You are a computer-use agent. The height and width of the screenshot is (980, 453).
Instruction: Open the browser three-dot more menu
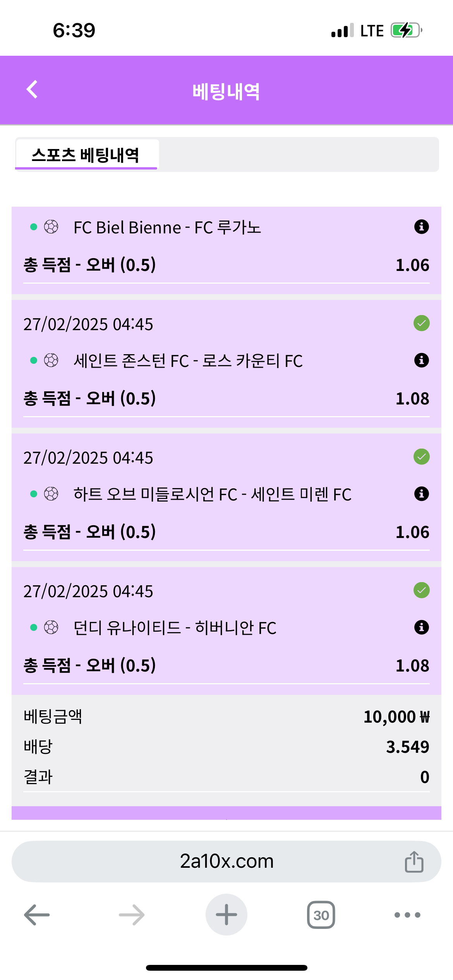(407, 915)
